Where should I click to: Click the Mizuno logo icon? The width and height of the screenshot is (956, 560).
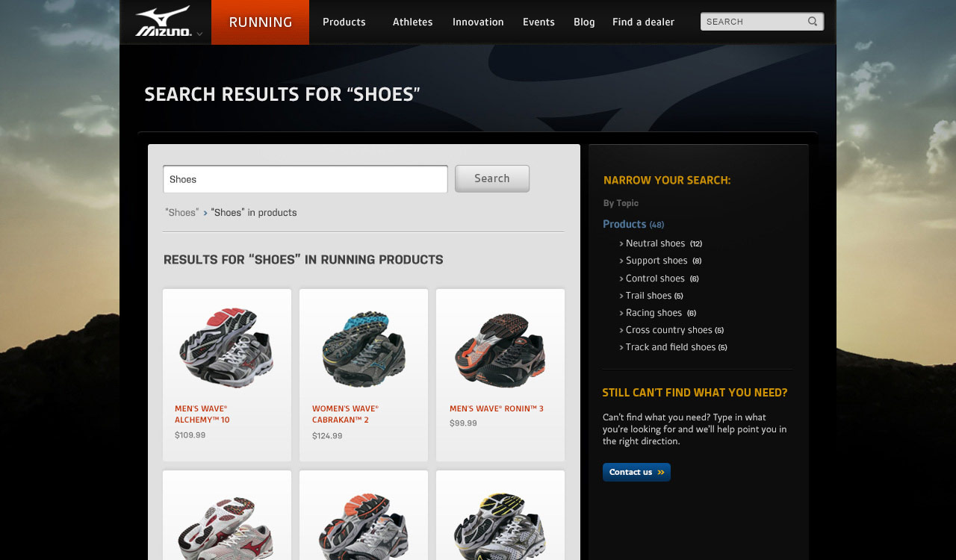pyautogui.click(x=164, y=22)
